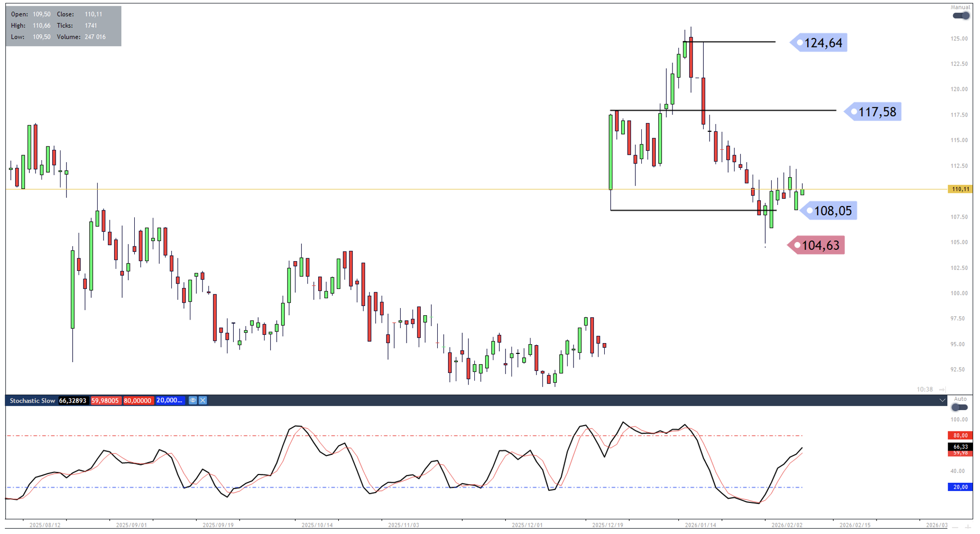Image resolution: width=980 pixels, height=534 pixels.
Task: Switch the Auto indicator scale toggle
Action: coord(960,407)
